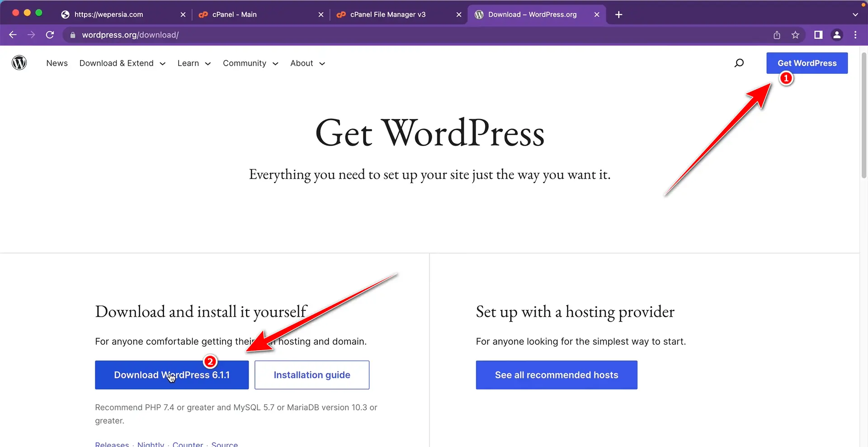The width and height of the screenshot is (868, 447).
Task: Open the browser profile avatar icon
Action: coord(837,35)
